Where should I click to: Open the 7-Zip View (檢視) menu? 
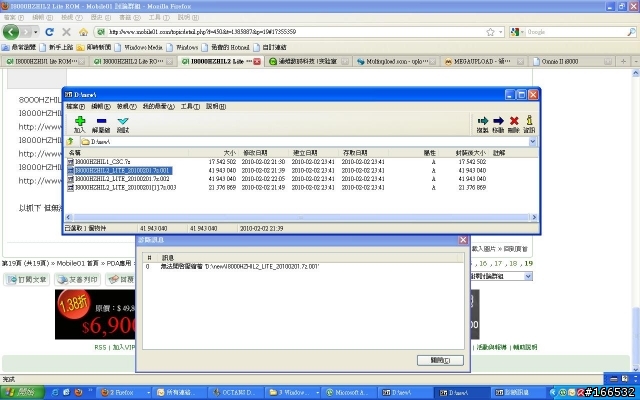pos(127,107)
